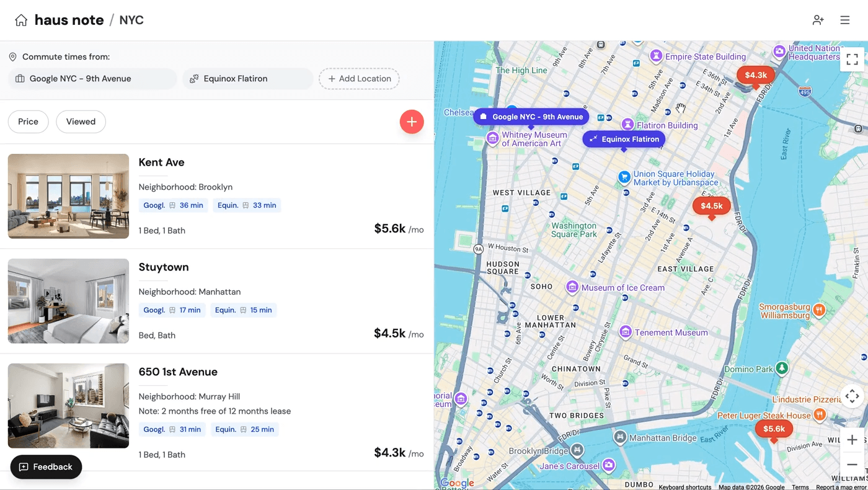This screenshot has height=490, width=868.
Task: Open the Price filter
Action: click(28, 122)
